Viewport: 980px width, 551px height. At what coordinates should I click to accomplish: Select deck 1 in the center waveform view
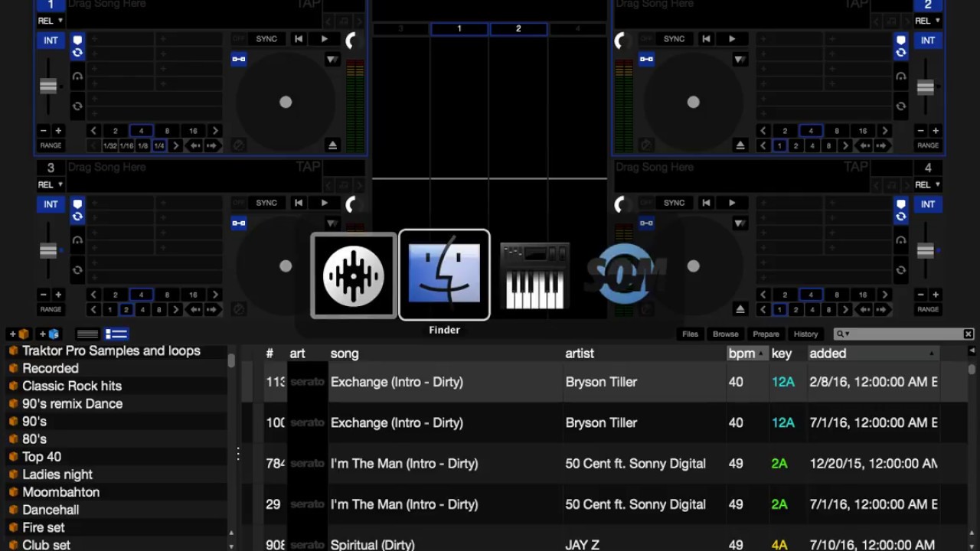click(x=459, y=28)
